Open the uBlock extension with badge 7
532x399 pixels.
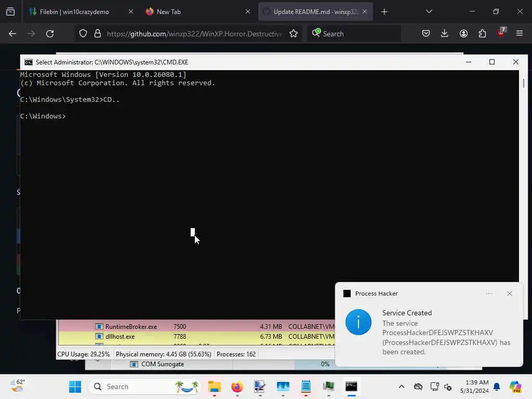[501, 33]
